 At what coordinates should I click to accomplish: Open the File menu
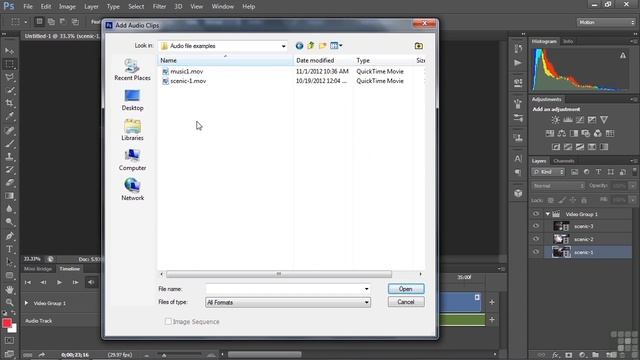coord(28,7)
